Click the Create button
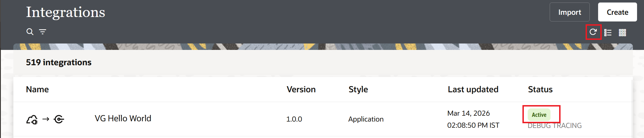This screenshot has width=644, height=138. pos(617,12)
